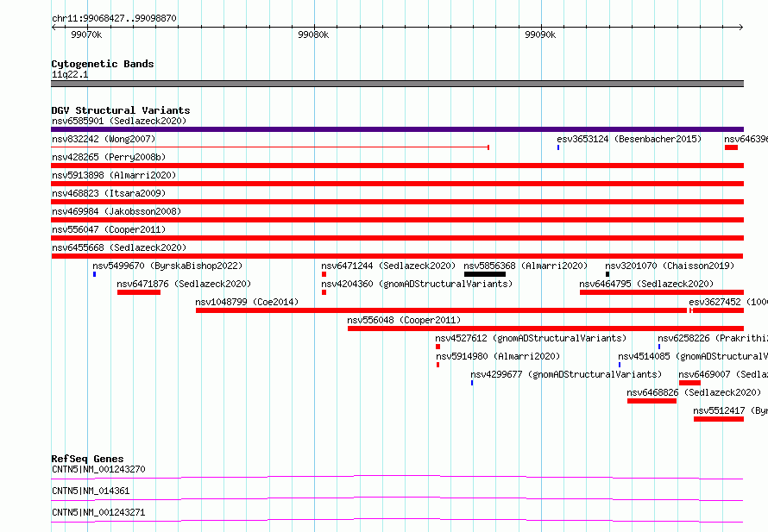Click the 99090k ruler position label
Image resolution: width=768 pixels, height=532 pixels.
[540, 34]
